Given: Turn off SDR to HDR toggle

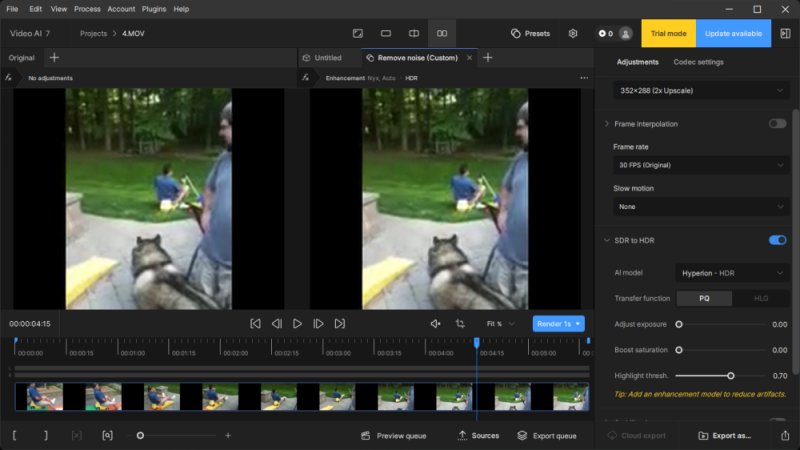Looking at the screenshot, I should [x=777, y=240].
